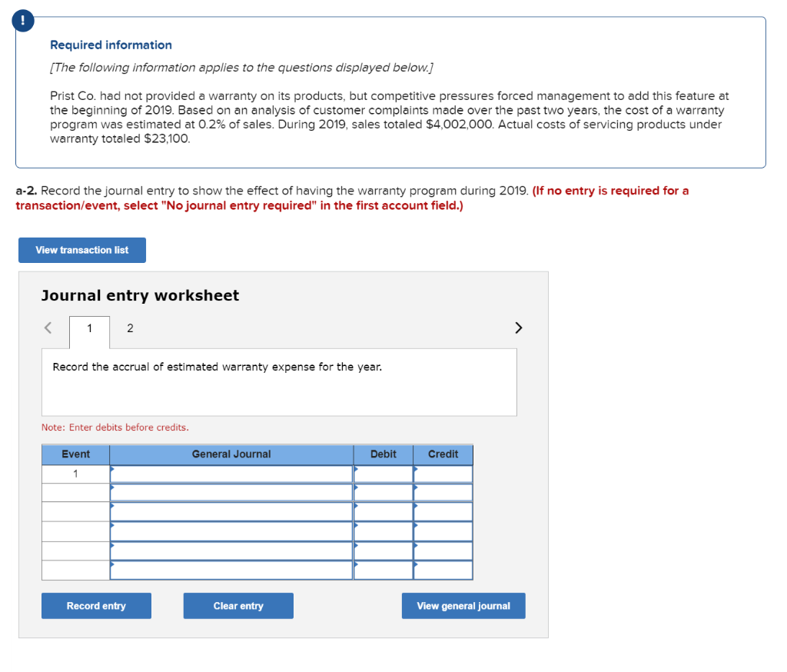Open the View transaction list button
The height and width of the screenshot is (672, 787).
(82, 250)
